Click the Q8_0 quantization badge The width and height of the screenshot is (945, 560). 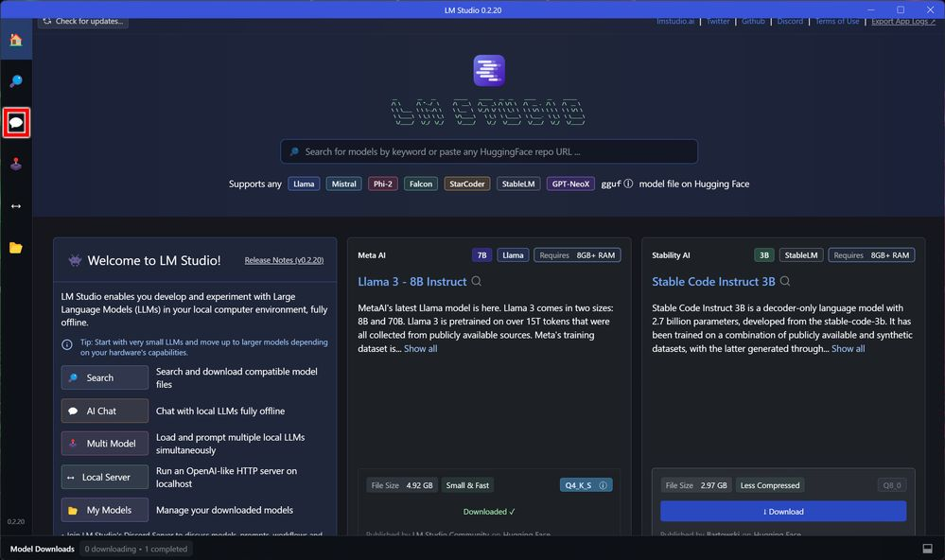(891, 485)
